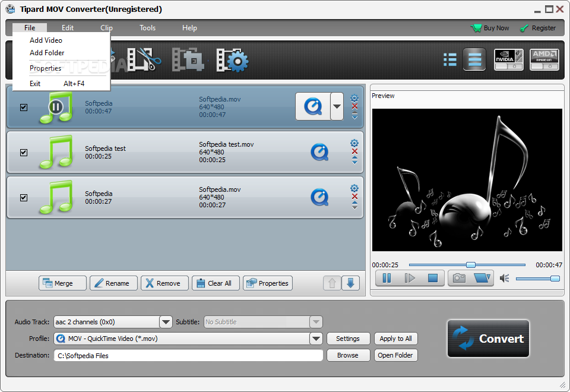Click Open Folder button

coord(396,355)
